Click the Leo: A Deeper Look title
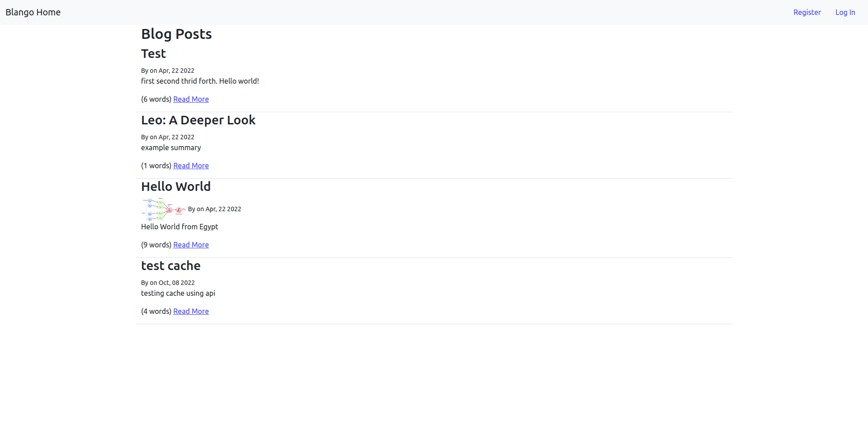The image size is (868, 441). point(198,120)
